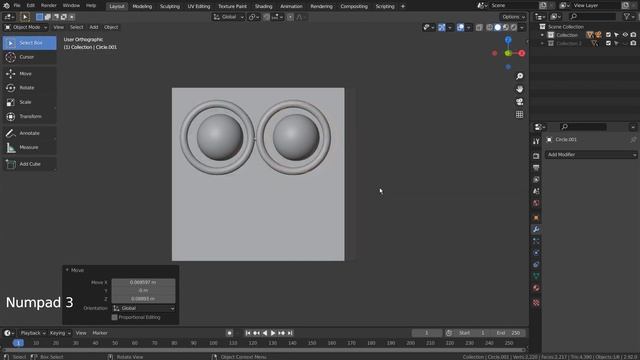Open Orientation Global dropdown in Move panel
This screenshot has height=360, width=640.
144,308
